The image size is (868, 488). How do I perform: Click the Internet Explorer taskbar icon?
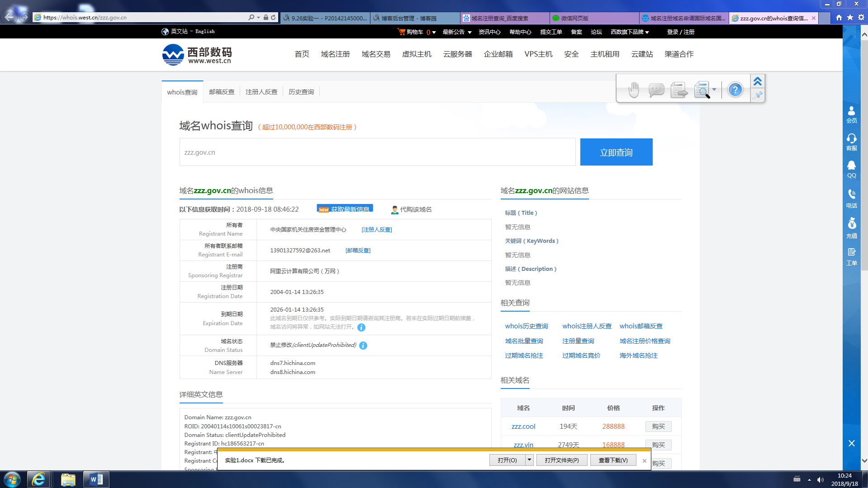pos(38,479)
